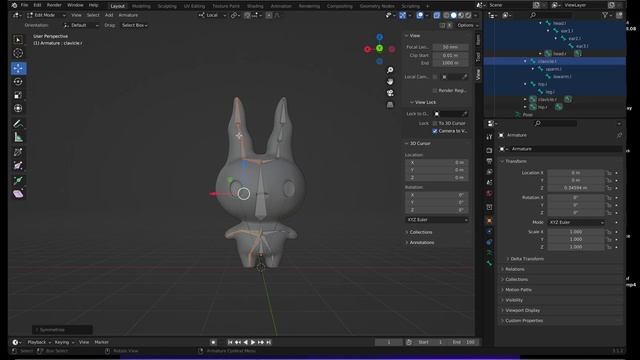Open the World properties tab icon
640x360 pixels.
[489, 193]
